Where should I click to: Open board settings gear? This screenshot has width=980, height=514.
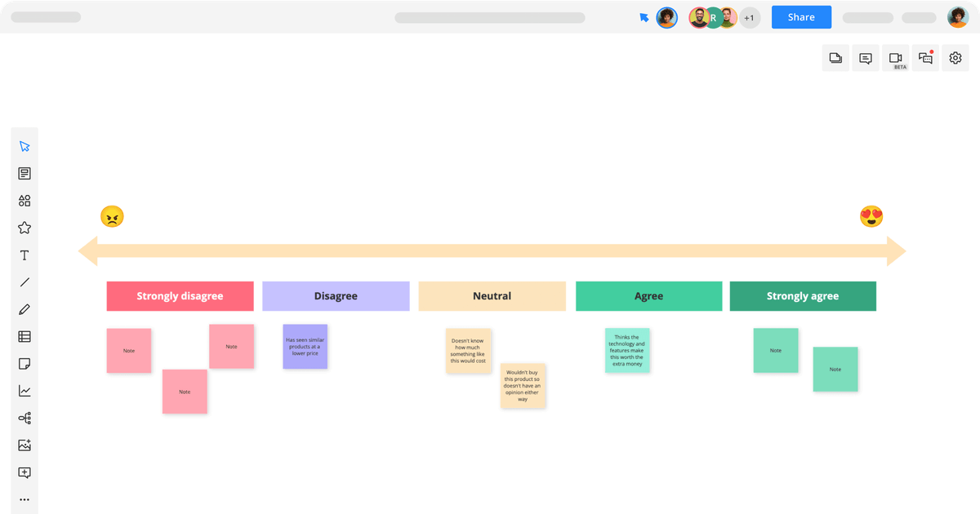[x=955, y=58]
